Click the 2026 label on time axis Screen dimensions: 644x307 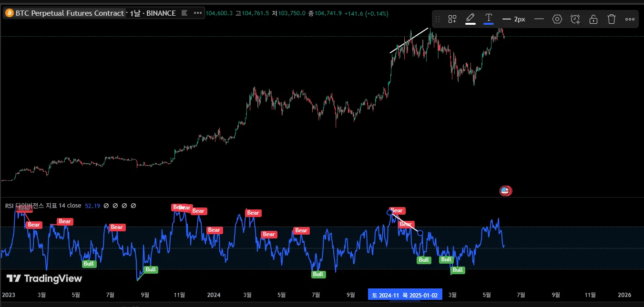coord(624,295)
